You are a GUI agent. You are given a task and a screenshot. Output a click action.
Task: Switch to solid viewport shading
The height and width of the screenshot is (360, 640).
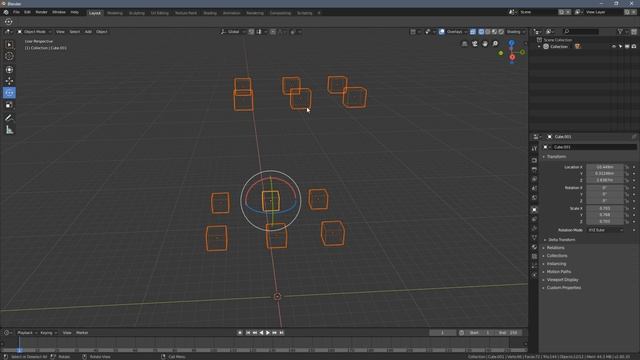point(488,31)
